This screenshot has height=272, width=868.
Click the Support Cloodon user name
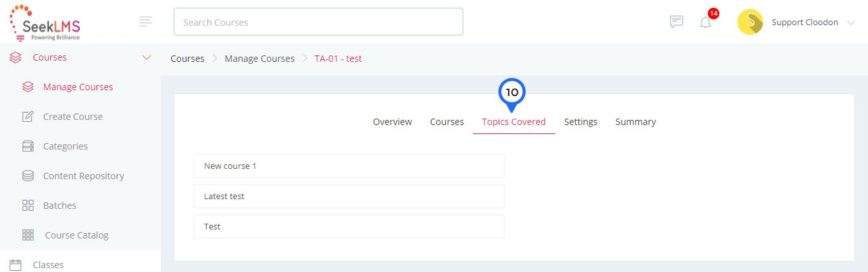click(805, 23)
